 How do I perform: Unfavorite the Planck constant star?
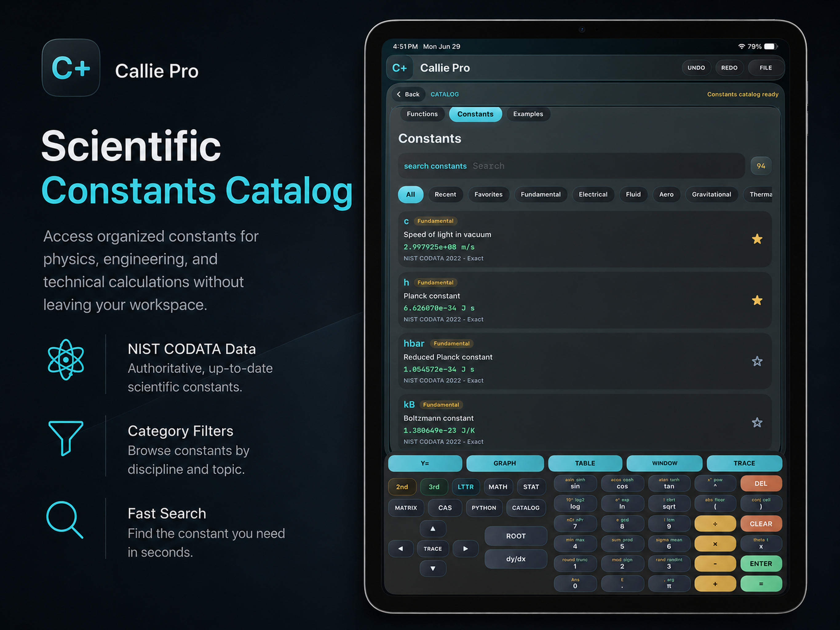tap(757, 300)
